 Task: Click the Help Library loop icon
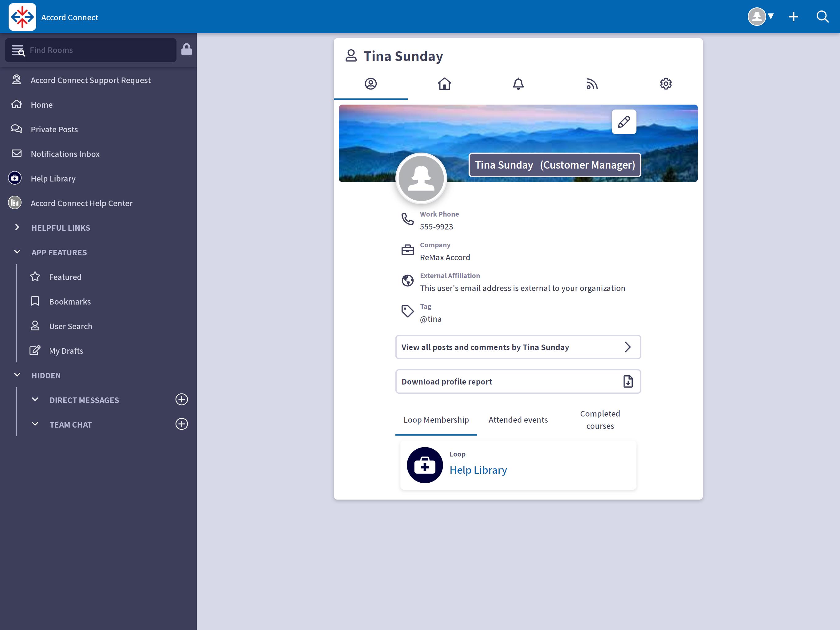click(425, 465)
